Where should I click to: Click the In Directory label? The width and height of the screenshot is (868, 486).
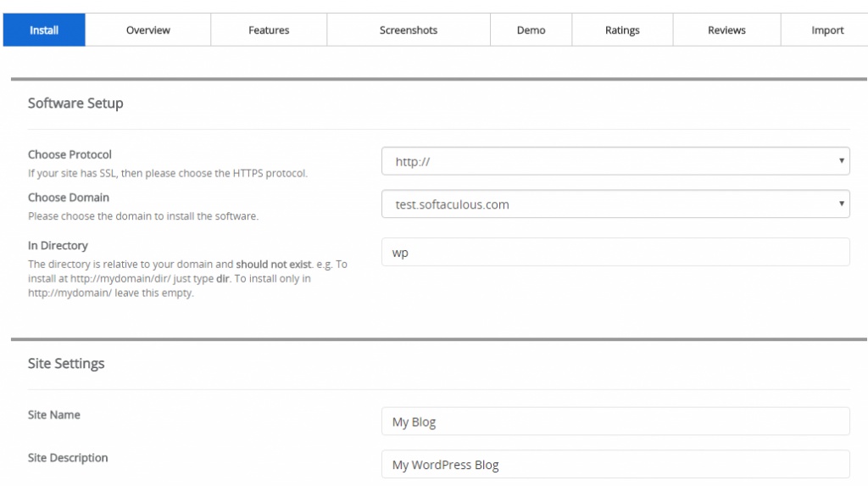tap(58, 246)
